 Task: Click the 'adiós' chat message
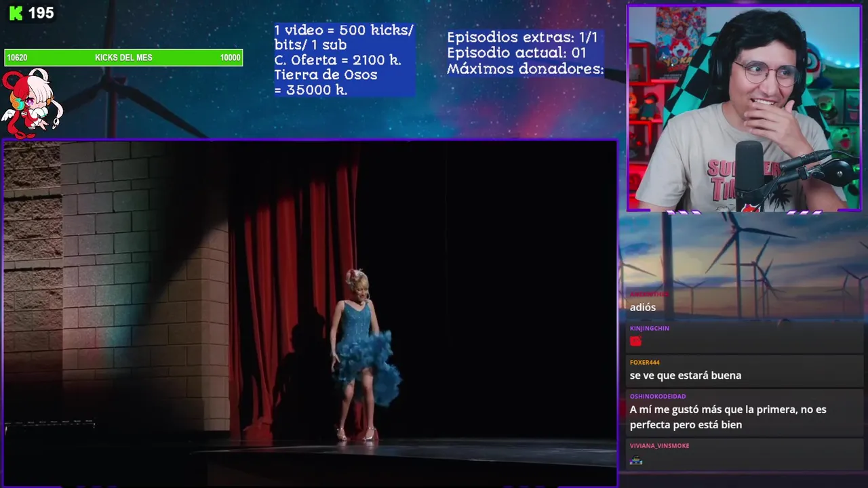tap(643, 307)
